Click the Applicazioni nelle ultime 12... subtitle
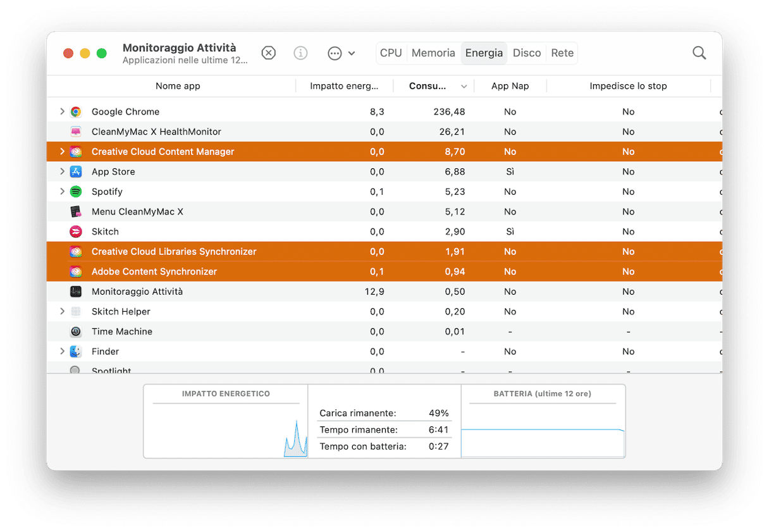The width and height of the screenshot is (769, 532). pyautogui.click(x=185, y=61)
